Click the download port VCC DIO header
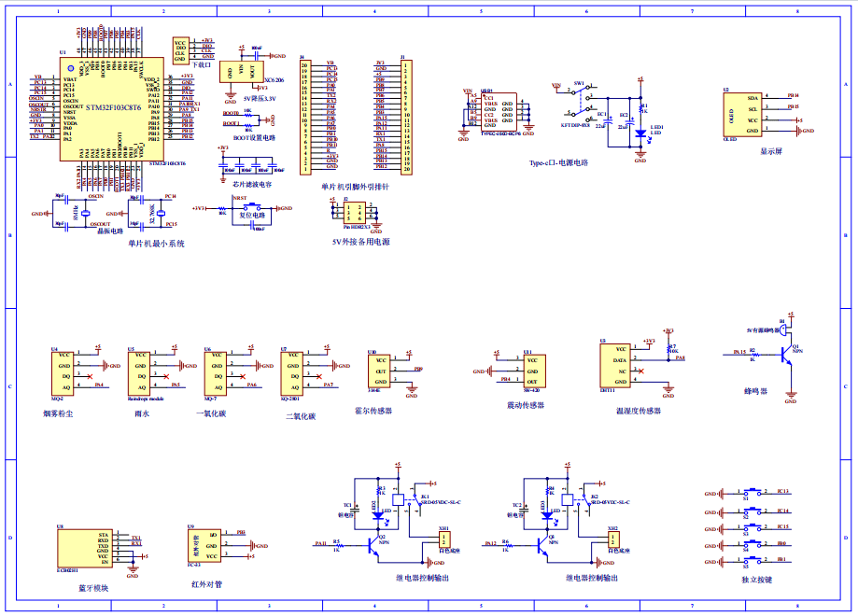The image size is (858, 616). (x=180, y=49)
